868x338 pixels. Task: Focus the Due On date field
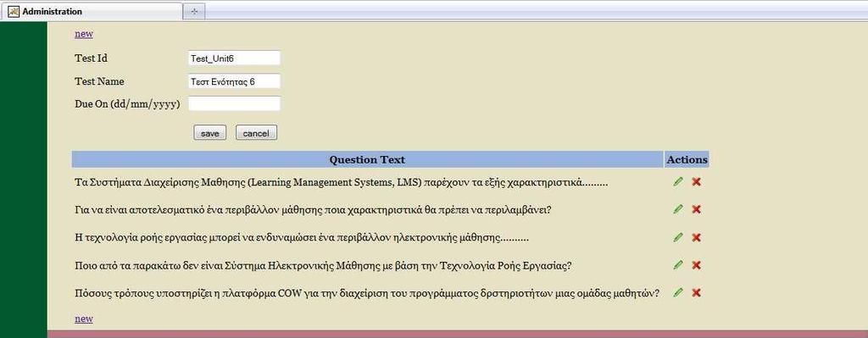234,104
